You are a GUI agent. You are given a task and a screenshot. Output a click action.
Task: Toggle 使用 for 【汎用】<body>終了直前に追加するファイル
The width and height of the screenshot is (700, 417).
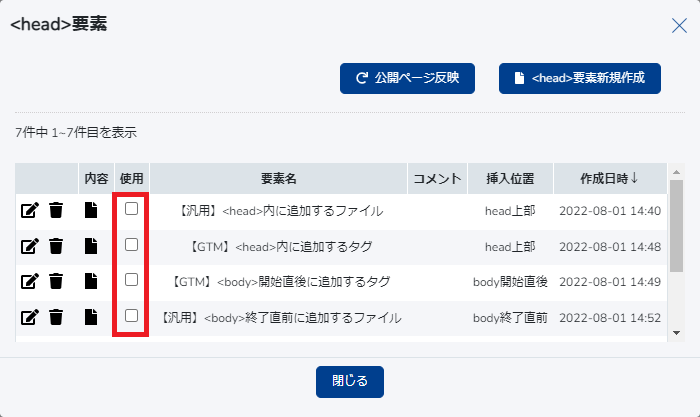(131, 316)
